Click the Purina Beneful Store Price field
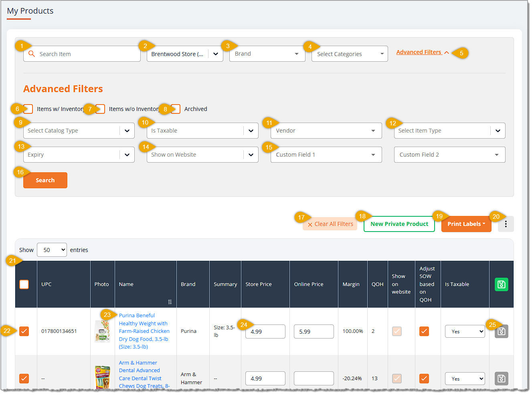The height and width of the screenshot is (395, 532). click(x=265, y=331)
